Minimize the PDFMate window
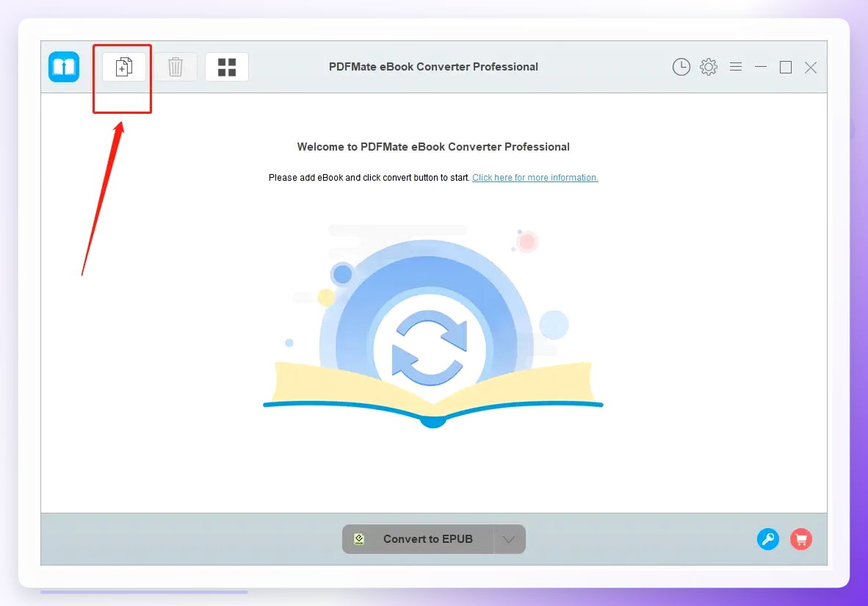 pyautogui.click(x=761, y=67)
